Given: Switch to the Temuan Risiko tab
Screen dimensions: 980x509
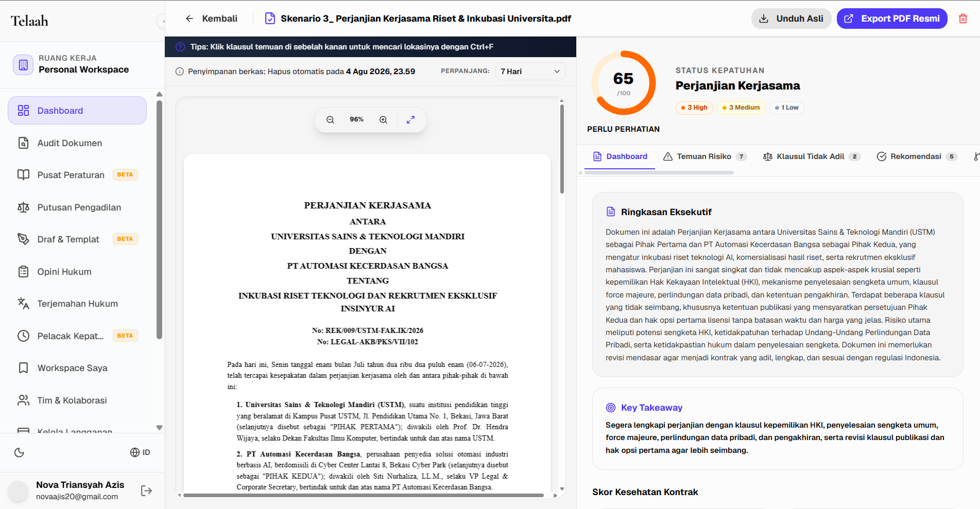Looking at the screenshot, I should [x=705, y=156].
